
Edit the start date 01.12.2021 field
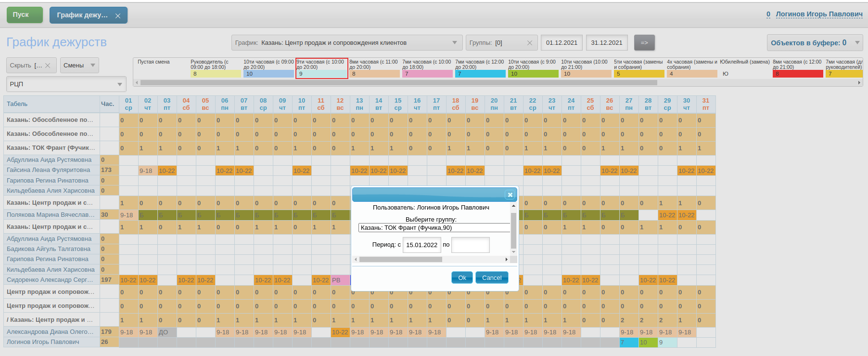point(562,43)
